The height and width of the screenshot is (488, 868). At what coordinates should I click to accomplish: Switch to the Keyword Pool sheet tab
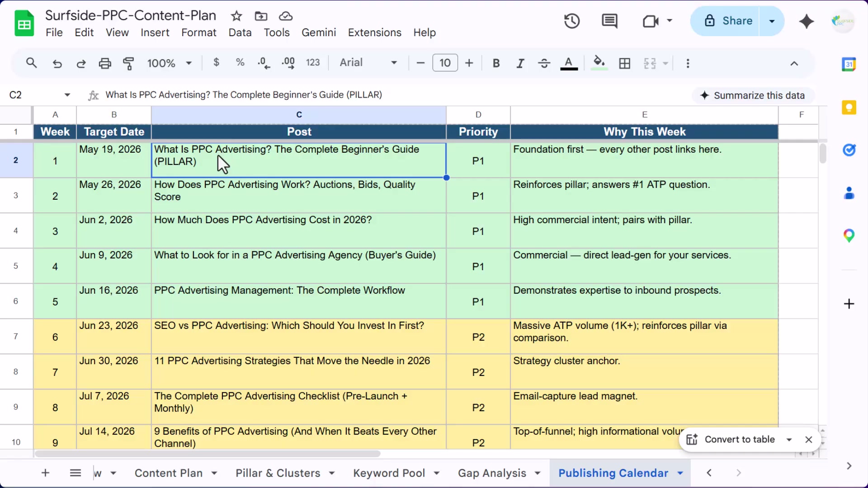click(x=389, y=473)
